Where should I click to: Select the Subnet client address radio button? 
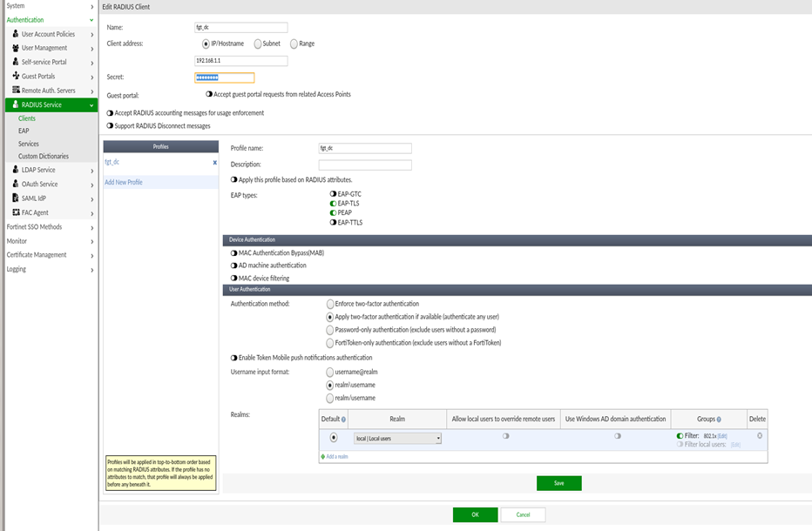pos(258,44)
